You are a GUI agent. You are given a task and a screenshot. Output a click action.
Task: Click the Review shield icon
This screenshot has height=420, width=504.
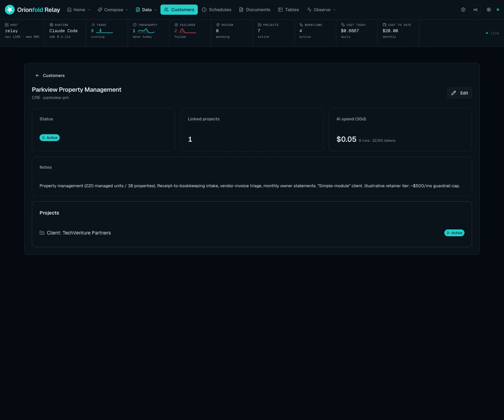point(218,25)
